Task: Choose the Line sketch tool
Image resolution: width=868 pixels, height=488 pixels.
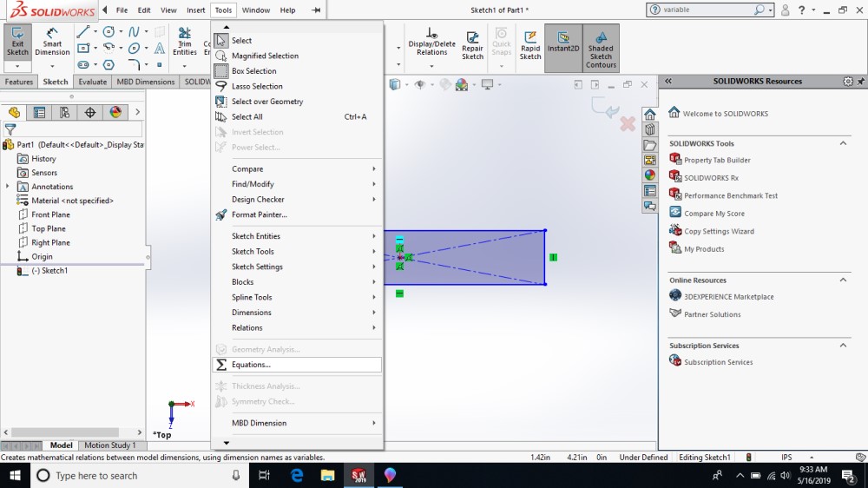Action: coord(83,31)
